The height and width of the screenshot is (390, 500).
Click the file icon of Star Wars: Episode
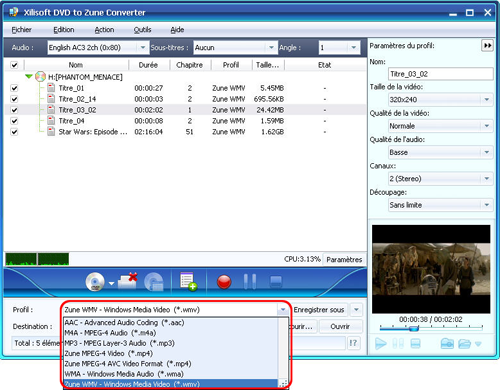point(51,132)
